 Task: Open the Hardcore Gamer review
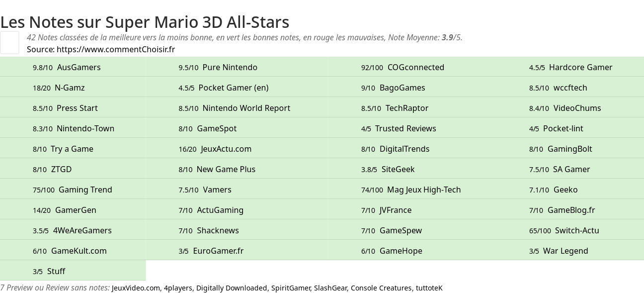coord(580,67)
